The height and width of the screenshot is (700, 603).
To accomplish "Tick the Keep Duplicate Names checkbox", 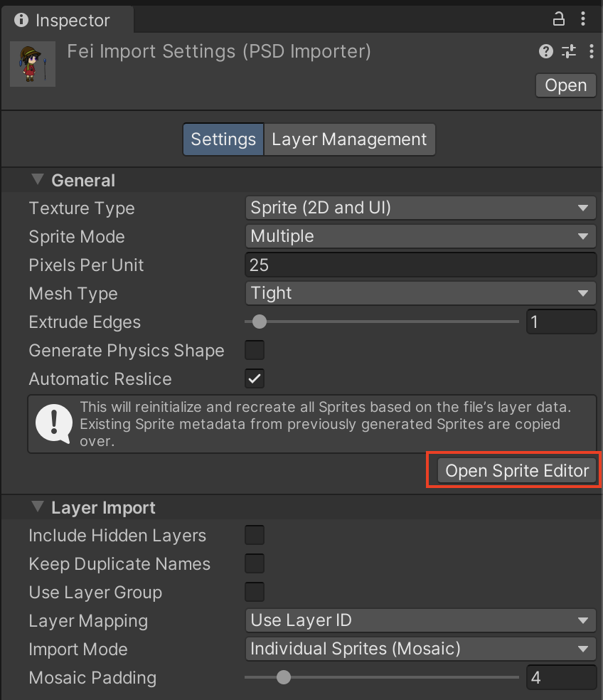I will tap(255, 563).
